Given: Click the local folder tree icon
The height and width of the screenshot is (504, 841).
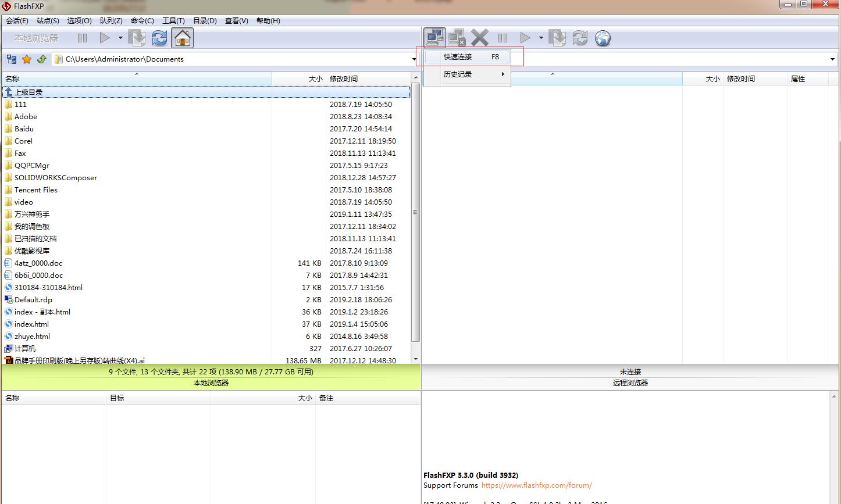Looking at the screenshot, I should click(x=12, y=59).
